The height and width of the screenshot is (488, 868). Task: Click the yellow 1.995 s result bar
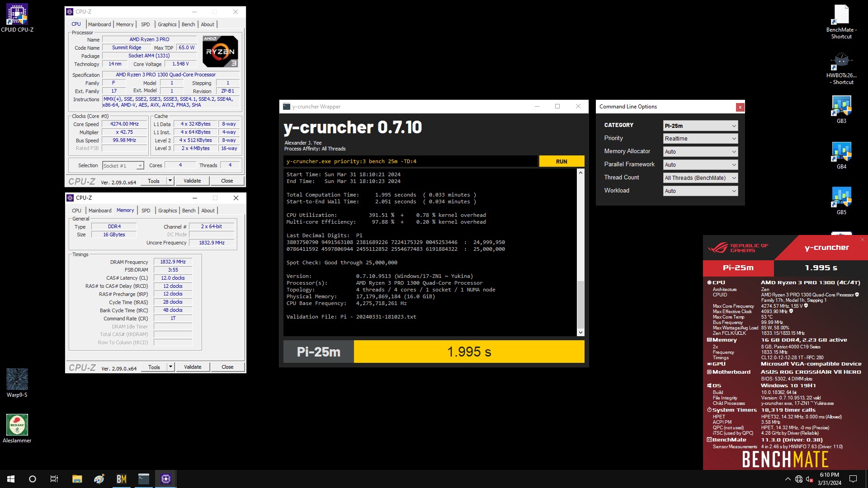[x=469, y=352]
